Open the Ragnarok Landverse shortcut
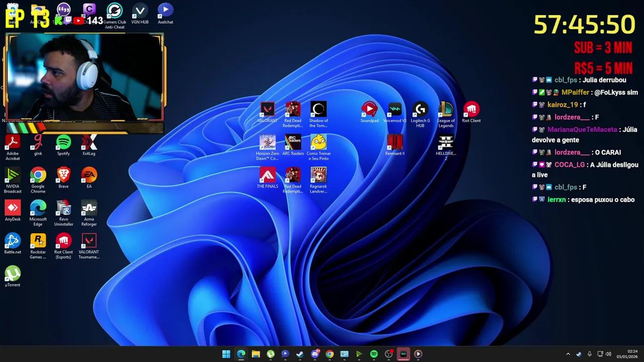644x362 pixels. (x=318, y=180)
